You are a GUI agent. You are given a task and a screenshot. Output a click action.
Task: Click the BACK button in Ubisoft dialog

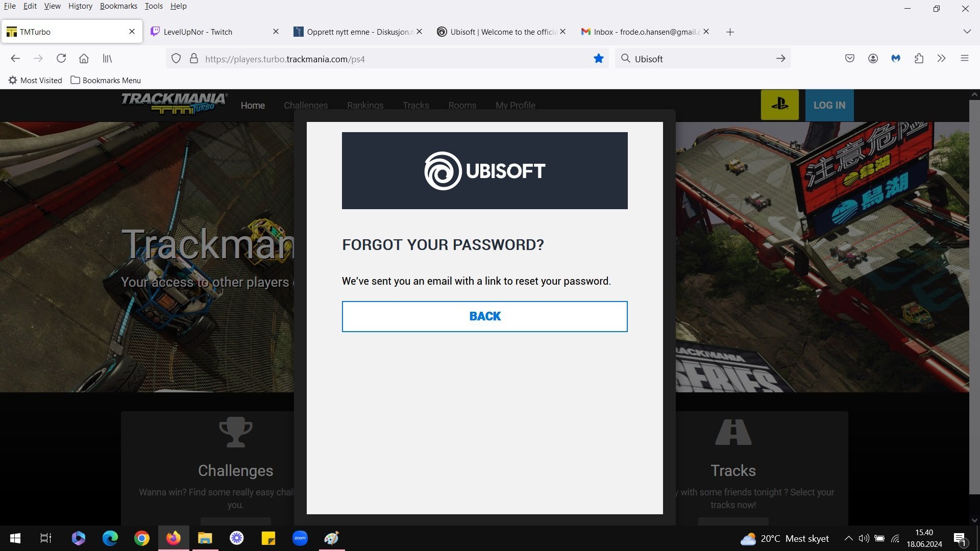484,316
